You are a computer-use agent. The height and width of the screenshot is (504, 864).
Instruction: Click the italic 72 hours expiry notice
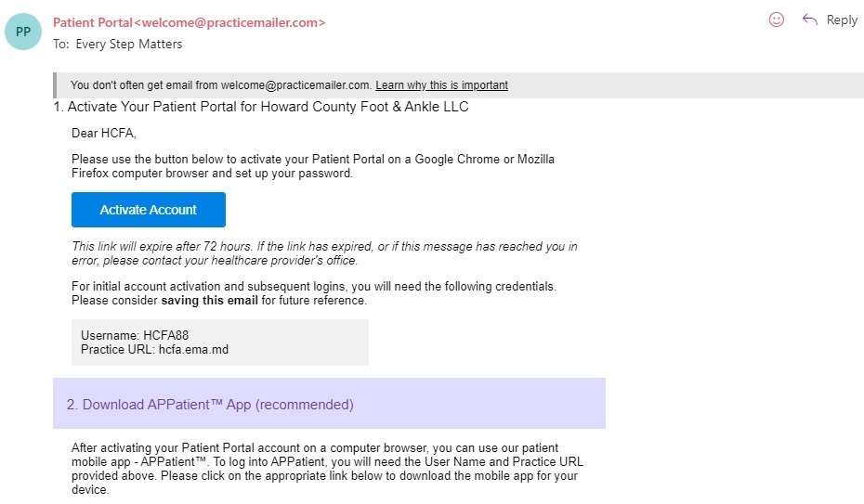click(324, 253)
